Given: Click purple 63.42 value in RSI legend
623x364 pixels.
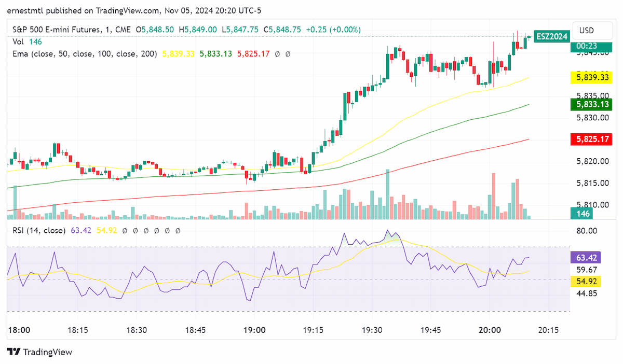Looking at the screenshot, I should coord(81,230).
